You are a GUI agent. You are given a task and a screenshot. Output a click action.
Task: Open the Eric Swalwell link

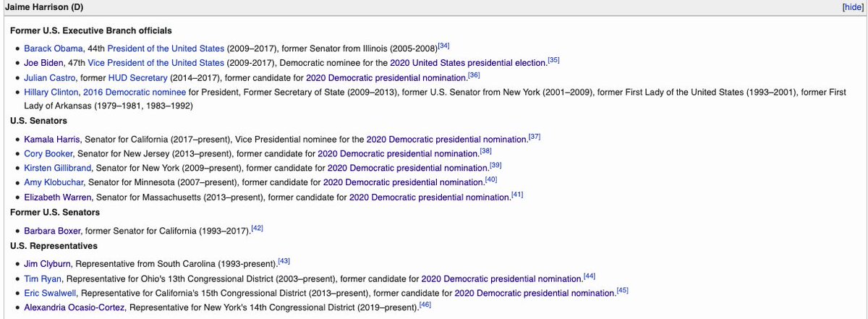click(x=51, y=293)
